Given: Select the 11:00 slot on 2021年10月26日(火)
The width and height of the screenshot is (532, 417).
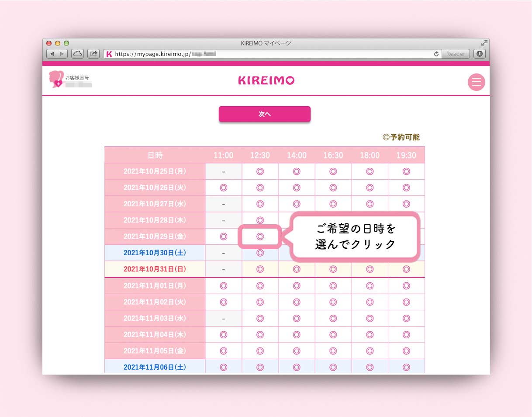Looking at the screenshot, I should point(224,188).
